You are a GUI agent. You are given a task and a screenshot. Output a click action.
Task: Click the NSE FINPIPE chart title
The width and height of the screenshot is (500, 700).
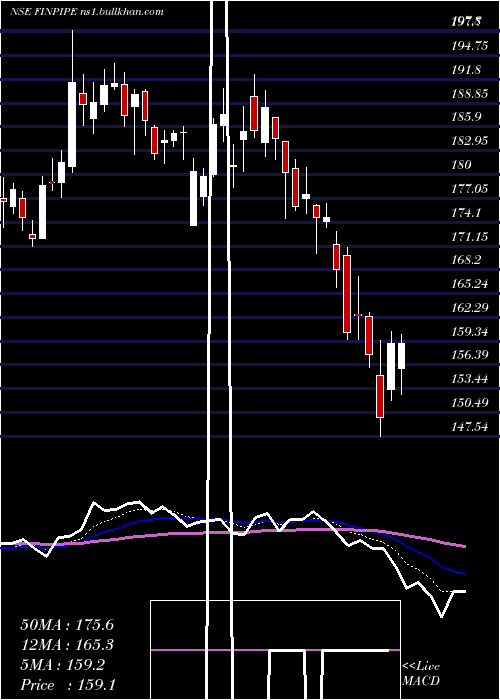86,12
